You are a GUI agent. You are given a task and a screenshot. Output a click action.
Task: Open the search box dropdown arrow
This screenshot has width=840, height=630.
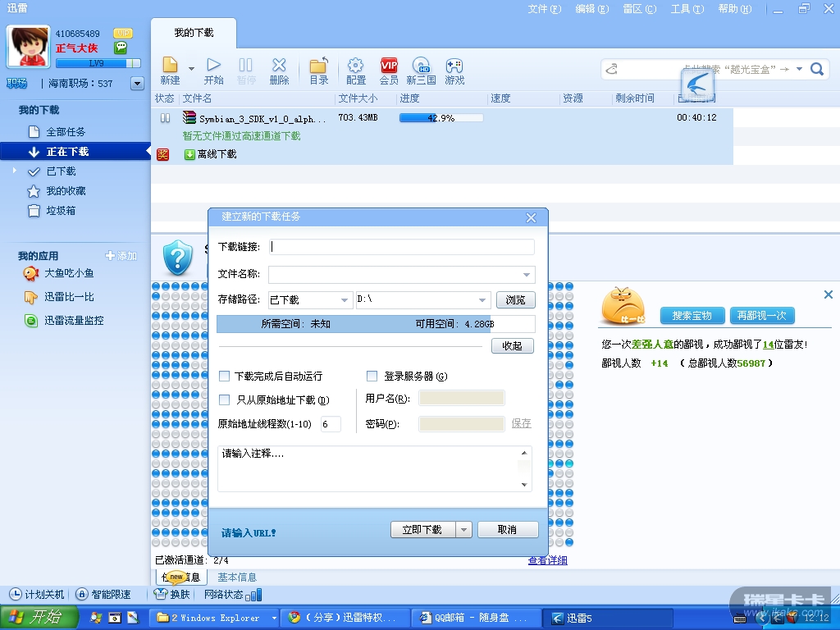tap(799, 69)
